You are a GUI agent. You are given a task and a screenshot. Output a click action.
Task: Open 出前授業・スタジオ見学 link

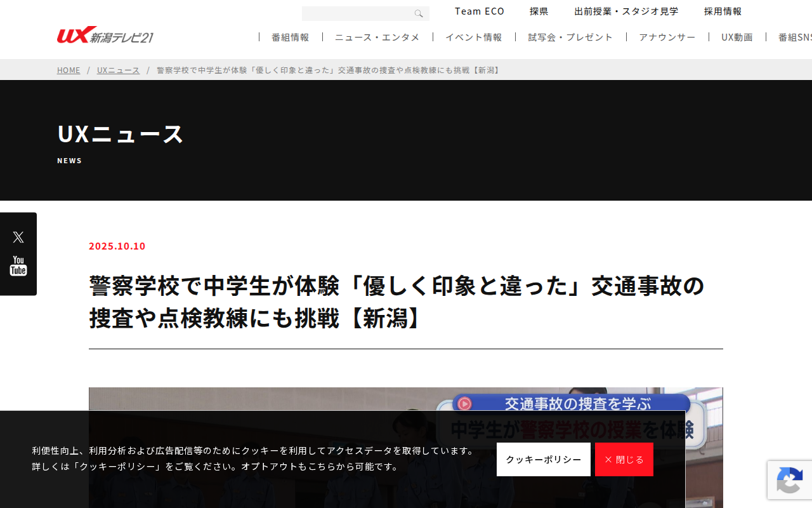pyautogui.click(x=626, y=11)
